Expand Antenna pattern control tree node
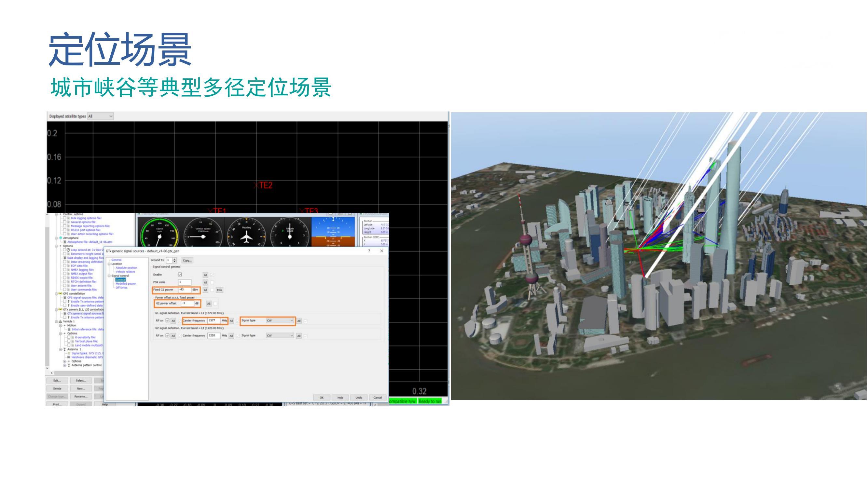This screenshot has height=488, width=868. pyautogui.click(x=65, y=365)
